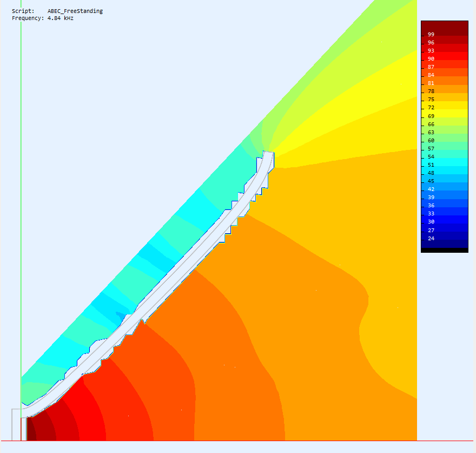Viewport: 476px width, 453px height.
Task: Pick the 90 value in the legend
Action: [431, 59]
